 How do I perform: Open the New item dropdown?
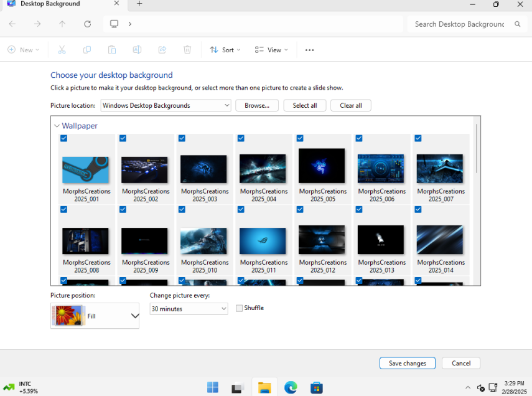click(24, 50)
